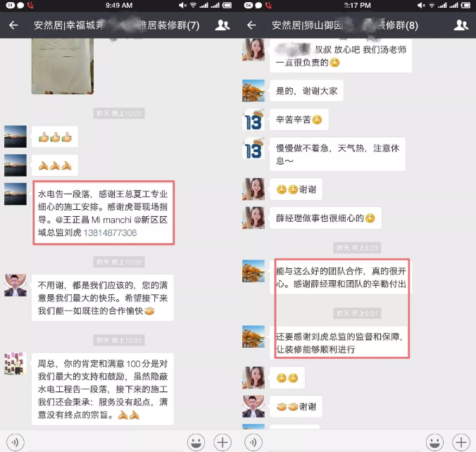Tap the '13' avatar beside '慢慢做不着急'
The height and width of the screenshot is (452, 476).
[253, 148]
